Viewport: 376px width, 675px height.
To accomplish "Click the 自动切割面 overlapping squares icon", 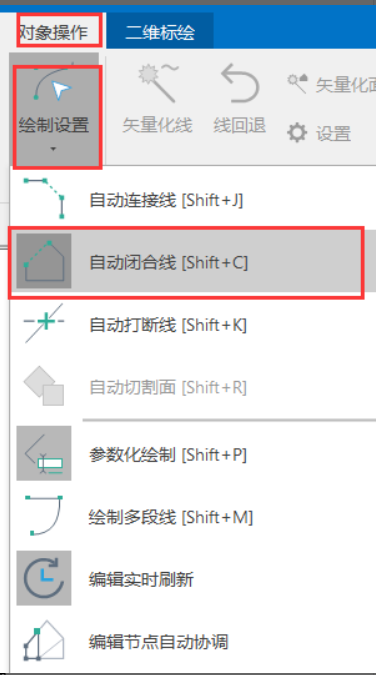I will tap(44, 386).
